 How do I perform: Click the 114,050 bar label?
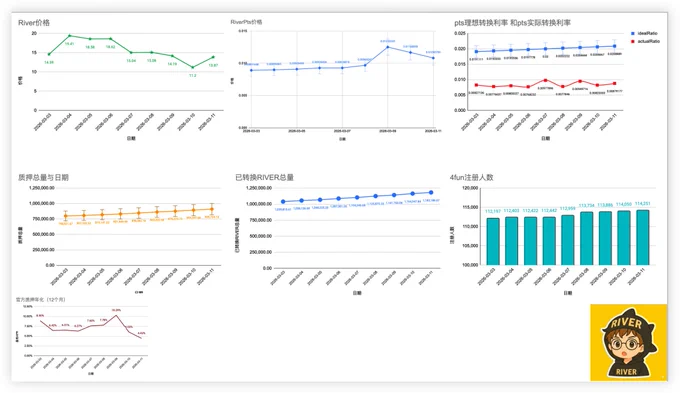(624, 204)
